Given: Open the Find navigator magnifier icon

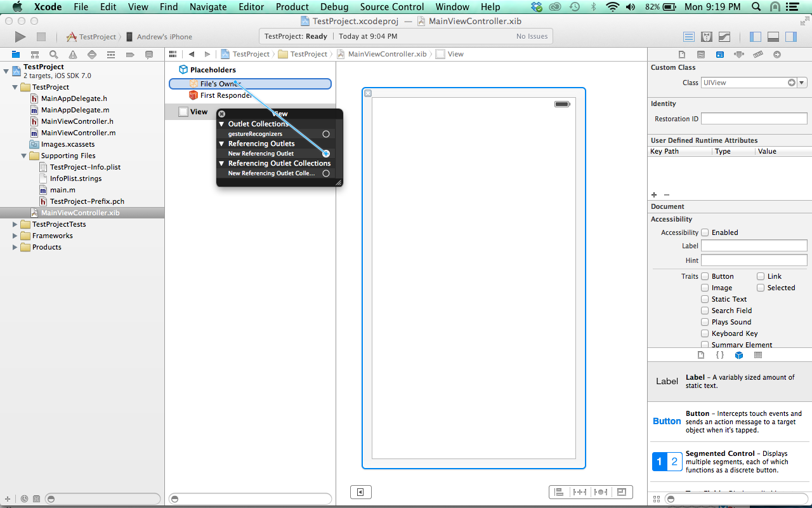Looking at the screenshot, I should [x=54, y=55].
